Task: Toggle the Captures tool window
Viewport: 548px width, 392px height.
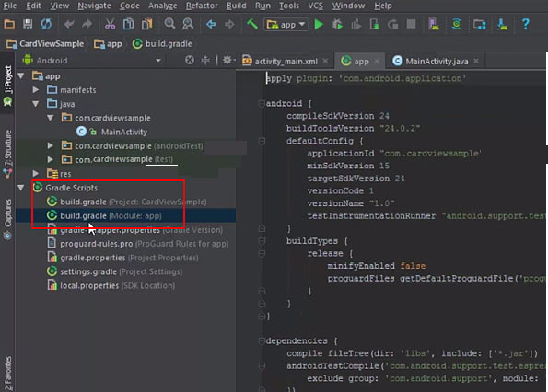Action: [x=7, y=219]
